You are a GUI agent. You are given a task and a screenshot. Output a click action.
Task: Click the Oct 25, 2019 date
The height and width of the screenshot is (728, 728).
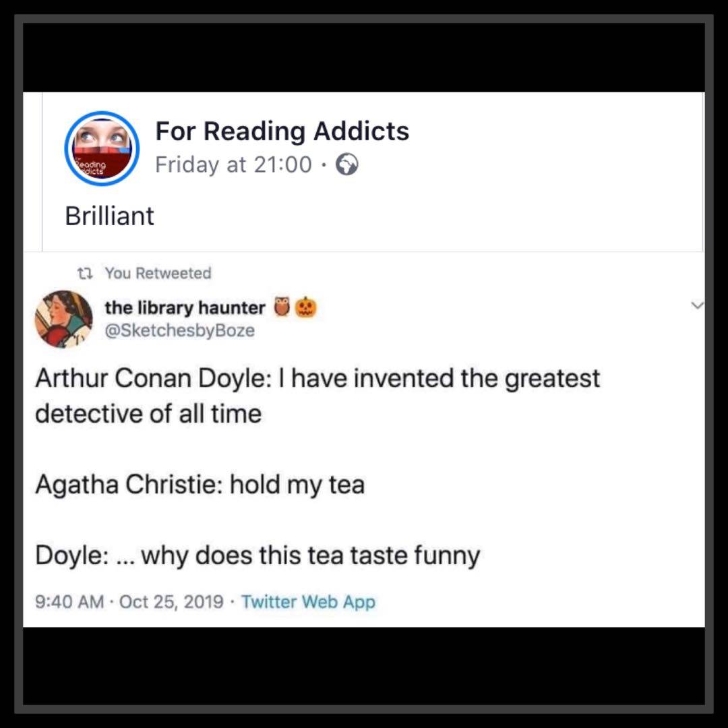tap(171, 602)
